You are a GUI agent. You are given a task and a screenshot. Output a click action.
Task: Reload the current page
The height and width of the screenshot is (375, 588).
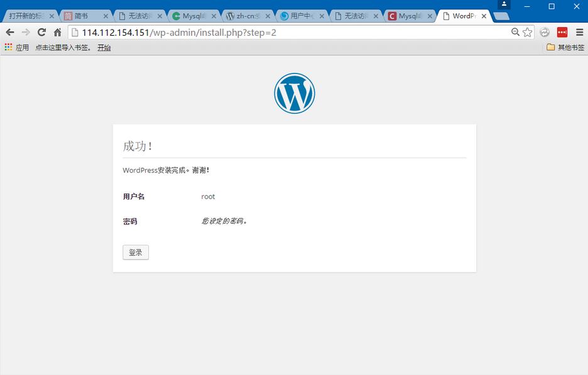[41, 32]
